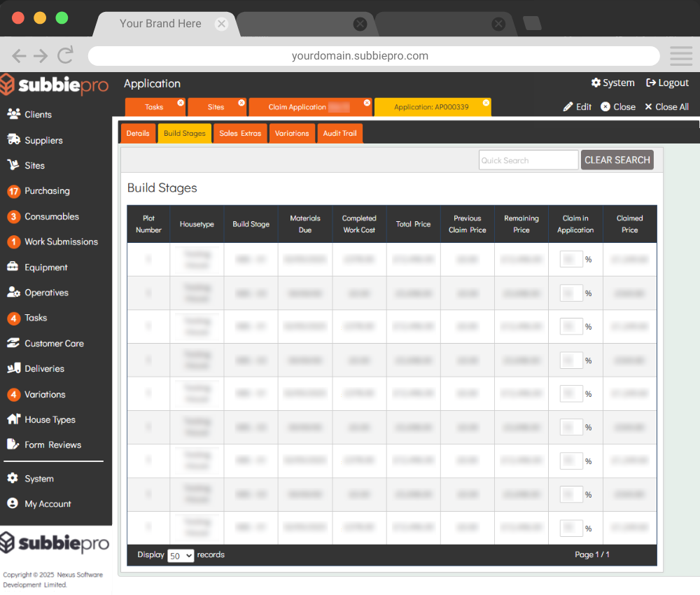This screenshot has height=595, width=700.
Task: Click the Deliveries sidebar icon
Action: pyautogui.click(x=13, y=368)
